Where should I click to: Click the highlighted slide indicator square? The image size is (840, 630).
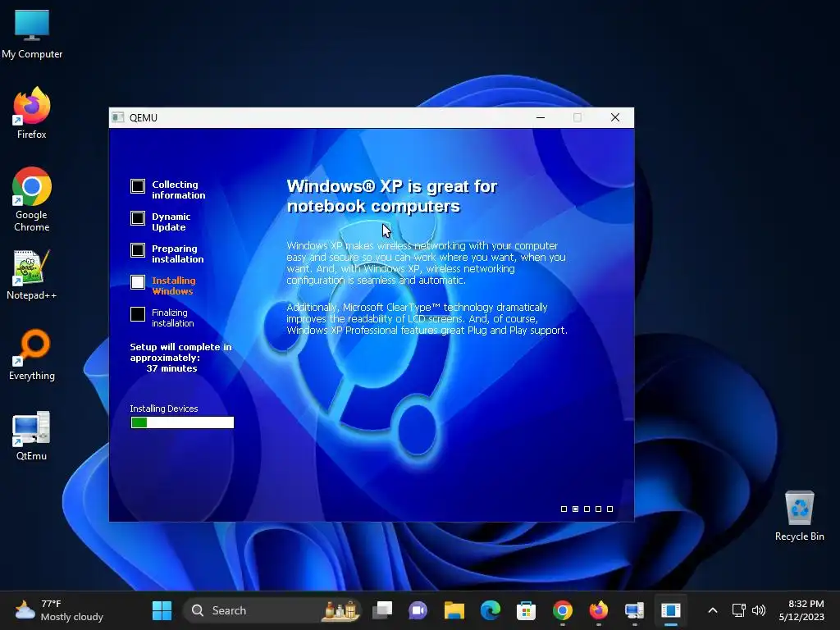point(575,509)
